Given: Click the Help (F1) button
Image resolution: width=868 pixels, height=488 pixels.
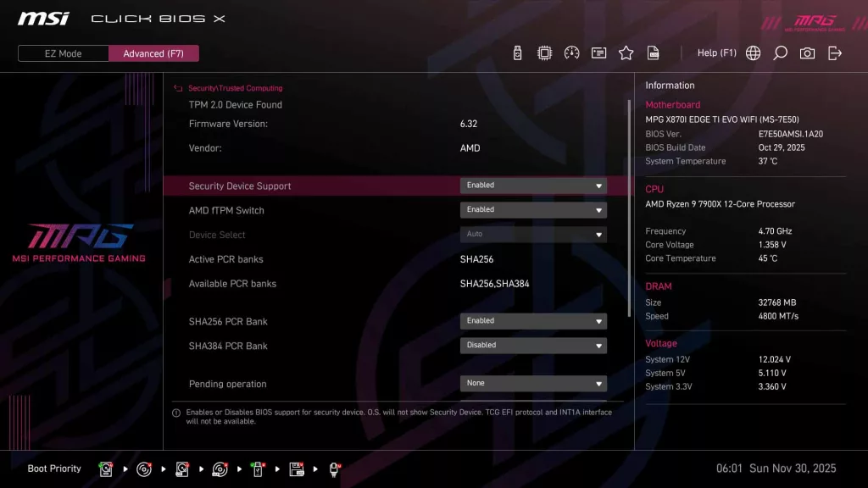Looking at the screenshot, I should (x=716, y=53).
